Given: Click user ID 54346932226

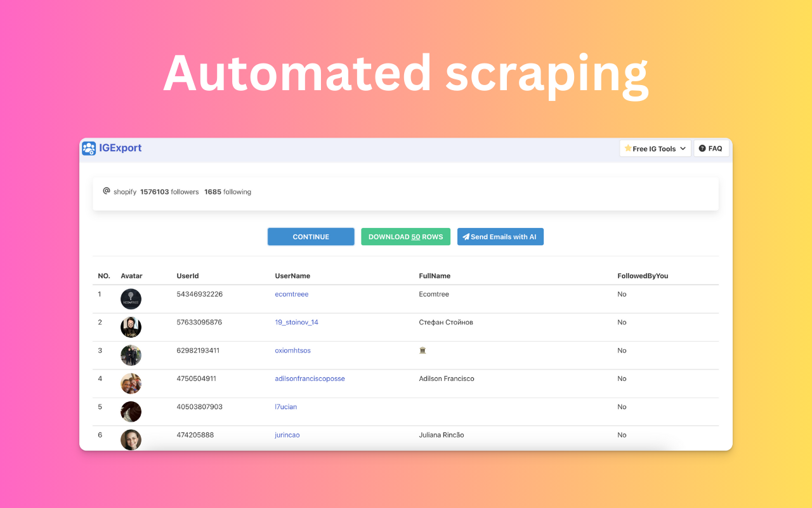Looking at the screenshot, I should click(200, 294).
